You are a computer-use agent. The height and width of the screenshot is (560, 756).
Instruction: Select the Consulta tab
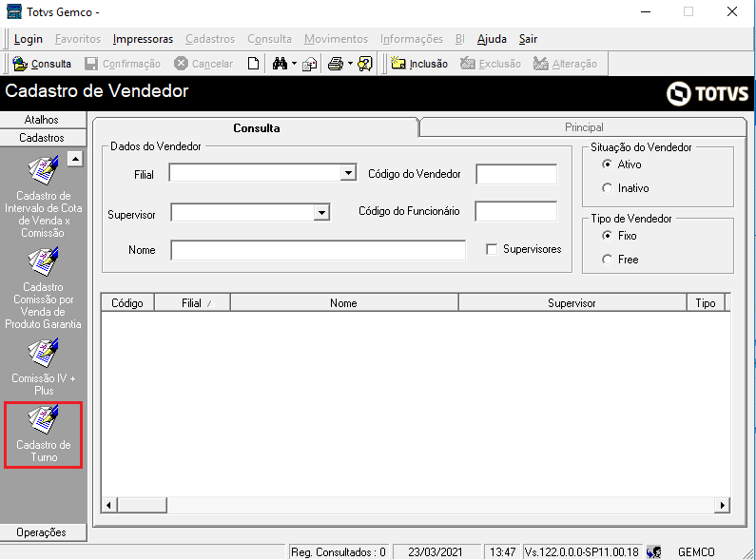tap(256, 127)
